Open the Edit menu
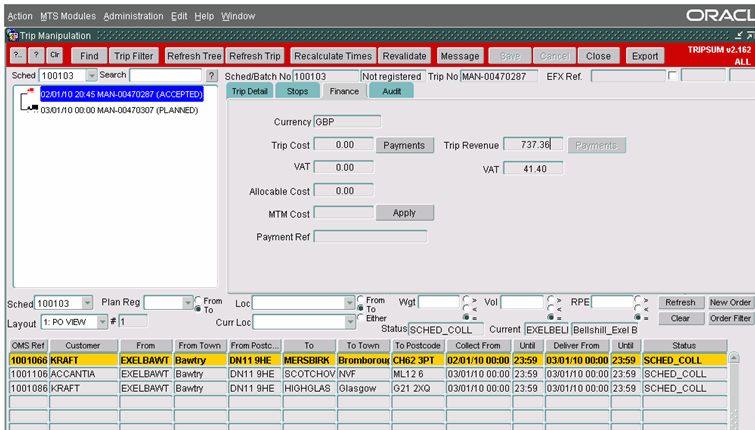Image resolution: width=755 pixels, height=430 pixels. (x=179, y=16)
